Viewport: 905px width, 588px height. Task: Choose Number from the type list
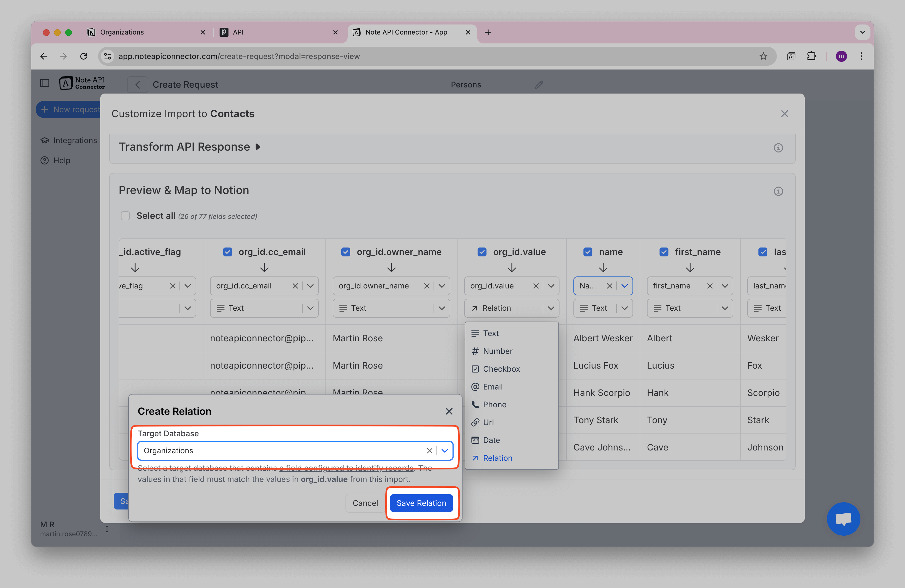512,351
